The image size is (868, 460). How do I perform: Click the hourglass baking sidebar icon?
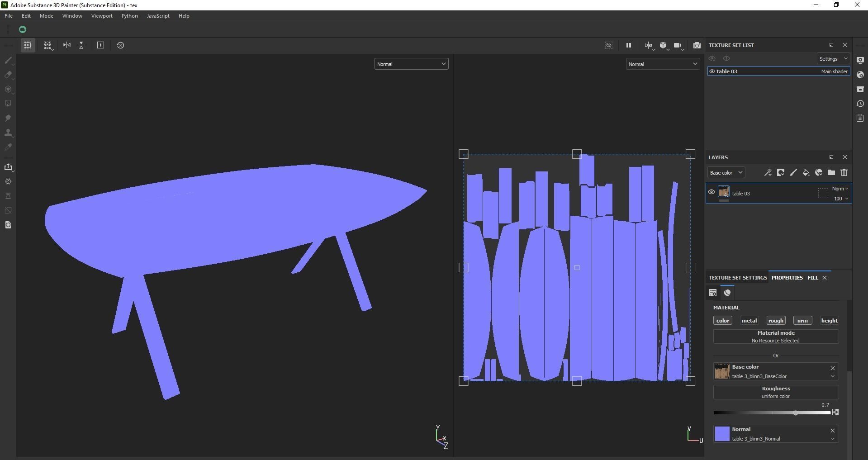coord(8,196)
